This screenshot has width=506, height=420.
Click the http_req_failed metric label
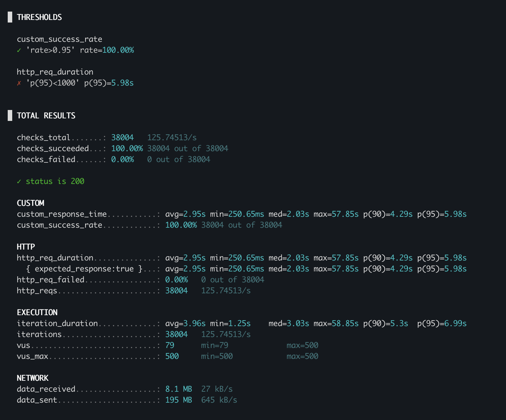50,280
